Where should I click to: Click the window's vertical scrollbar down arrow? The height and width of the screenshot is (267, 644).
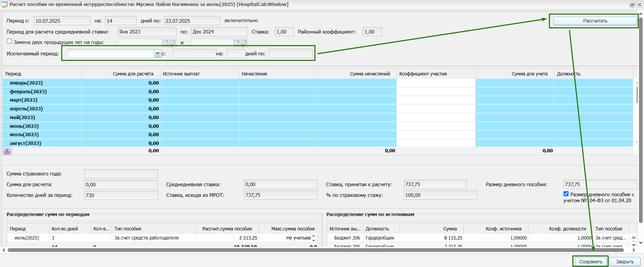pos(641,243)
